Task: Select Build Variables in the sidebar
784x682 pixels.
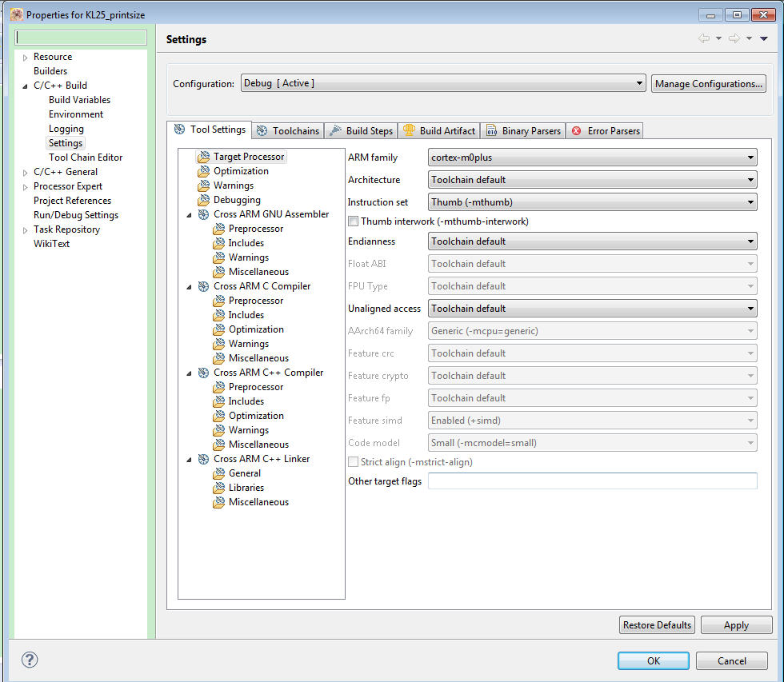Action: tap(79, 100)
